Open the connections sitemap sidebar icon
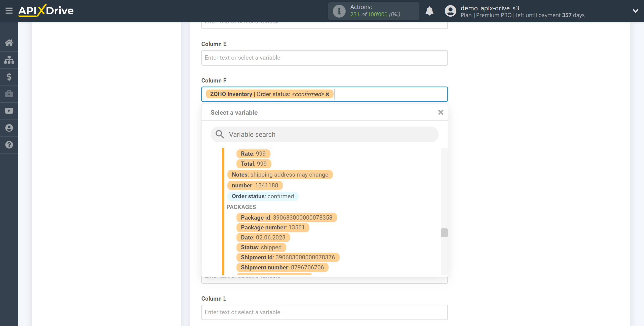The width and height of the screenshot is (644, 326). pyautogui.click(x=9, y=60)
